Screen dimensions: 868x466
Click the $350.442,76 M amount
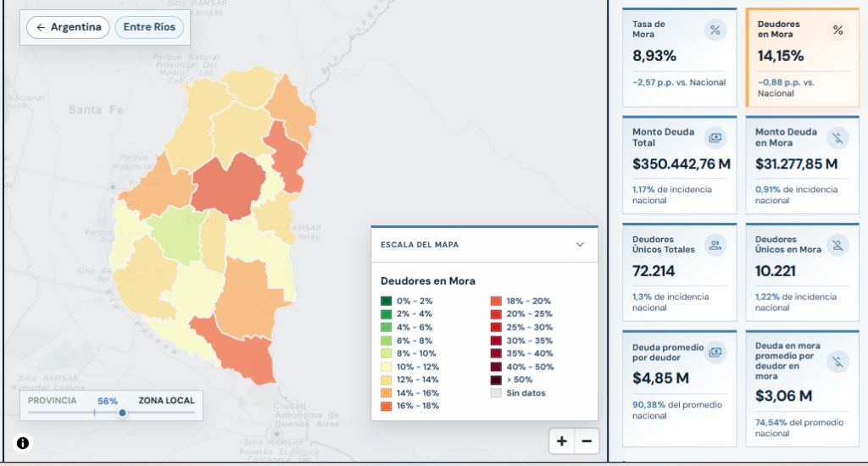click(682, 164)
